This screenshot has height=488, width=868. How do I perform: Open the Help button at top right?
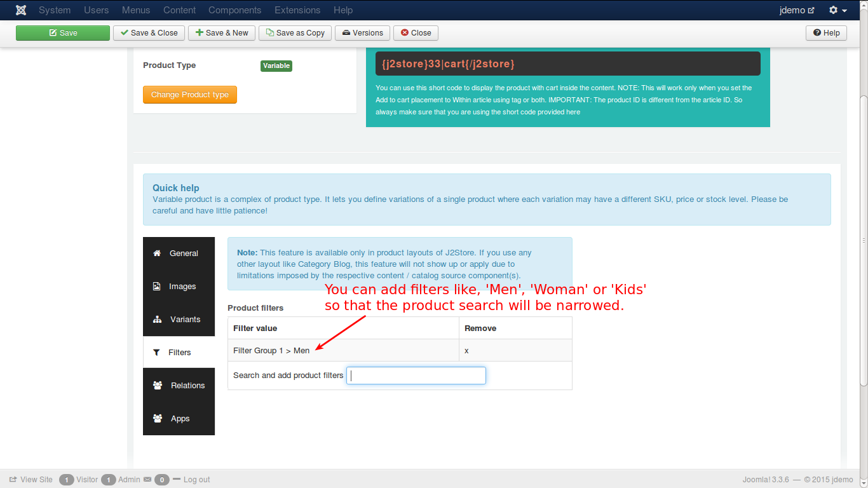pos(826,33)
